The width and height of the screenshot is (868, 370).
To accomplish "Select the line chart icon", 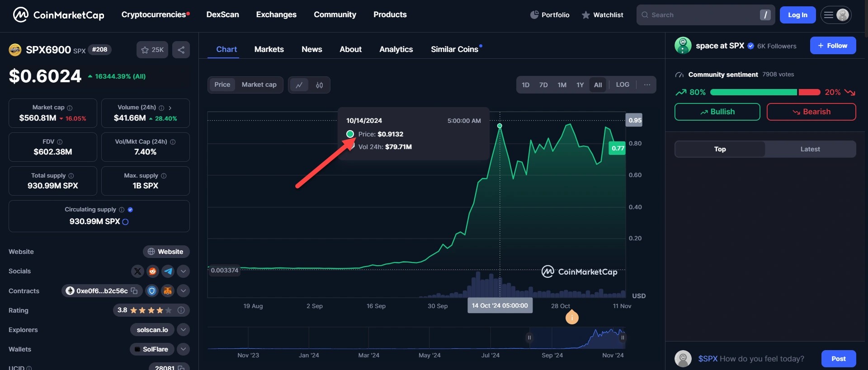I will 299,85.
